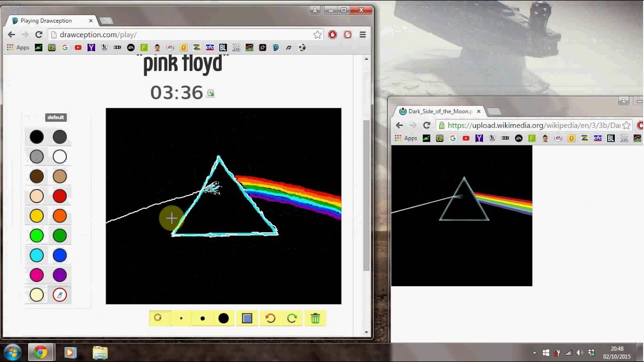Image resolution: width=644 pixels, height=362 pixels.
Task: Open the BL bookmark in Drawception window
Action: 223,48
